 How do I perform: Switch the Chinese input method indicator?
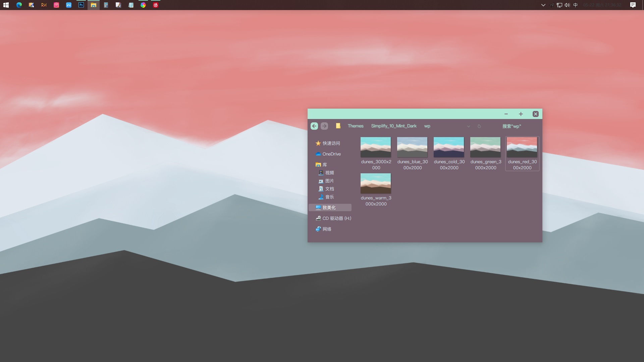point(576,5)
